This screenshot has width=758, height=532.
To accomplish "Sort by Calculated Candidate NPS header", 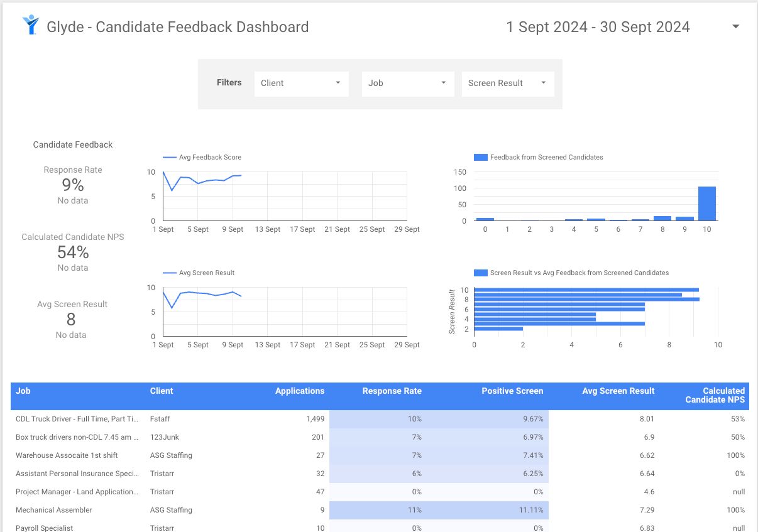I will [x=715, y=395].
